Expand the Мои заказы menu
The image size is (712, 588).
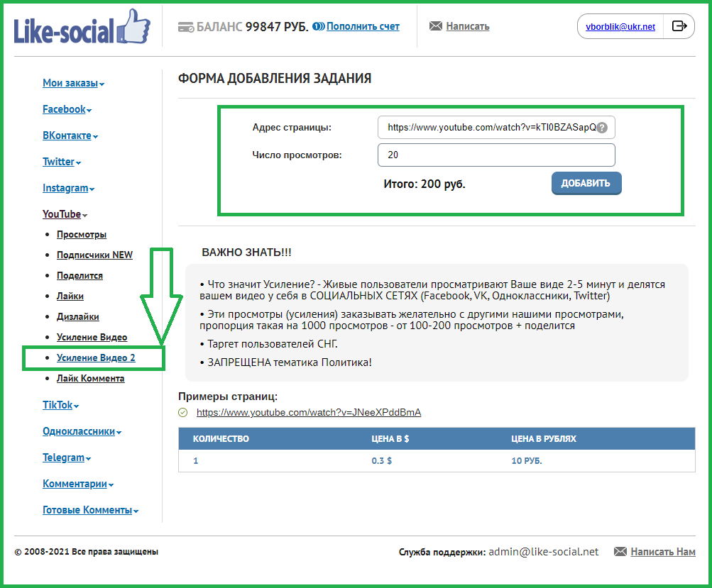tap(74, 83)
